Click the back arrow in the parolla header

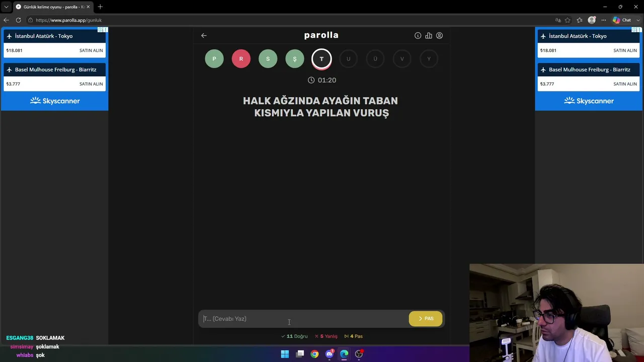coord(204,35)
